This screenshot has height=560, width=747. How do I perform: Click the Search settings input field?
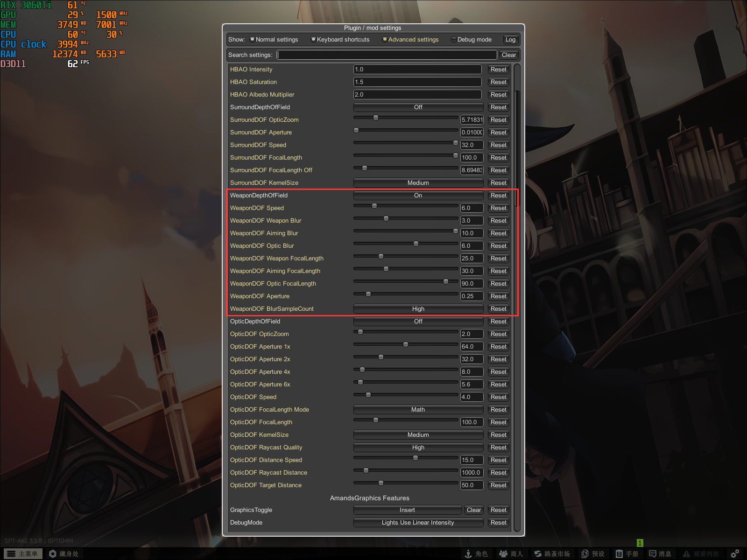coord(387,55)
